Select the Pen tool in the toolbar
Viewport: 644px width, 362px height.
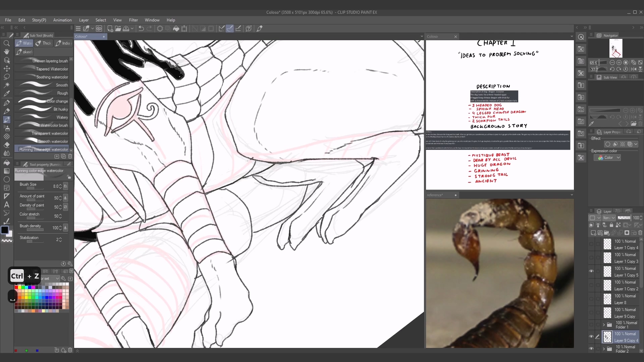tap(6, 103)
